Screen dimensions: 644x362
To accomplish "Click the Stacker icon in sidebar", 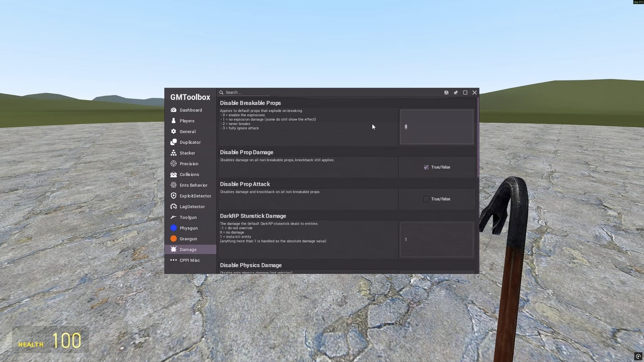I will pos(173,153).
